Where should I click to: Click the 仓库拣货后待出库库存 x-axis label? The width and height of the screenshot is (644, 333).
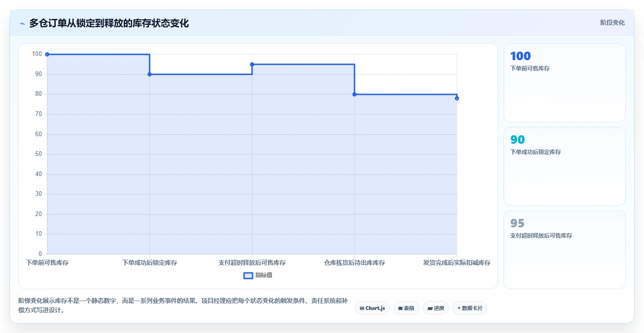pyautogui.click(x=354, y=263)
